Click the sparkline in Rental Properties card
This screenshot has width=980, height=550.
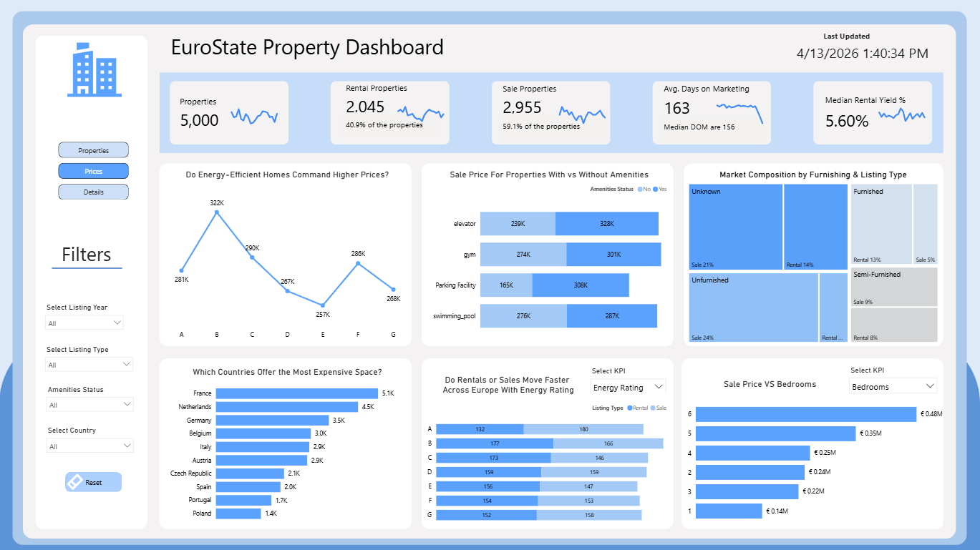coord(421,113)
